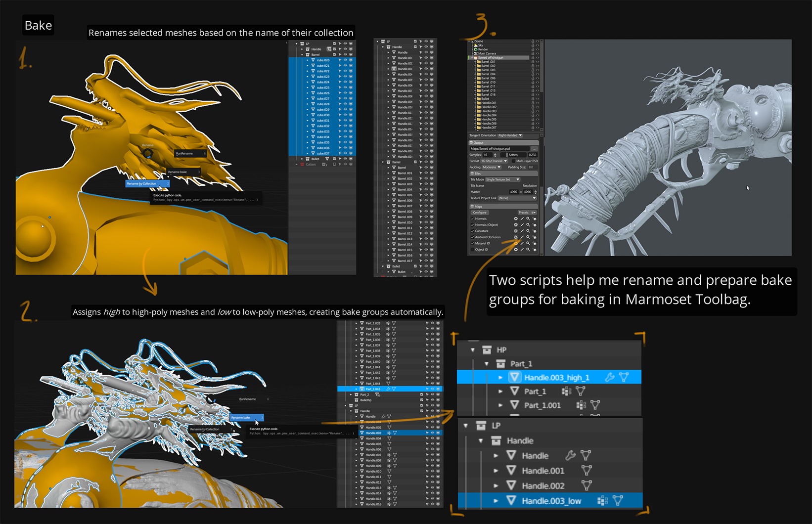
Task: Click the wrench modifier icon on Handle.003_high_1
Action: 609,377
